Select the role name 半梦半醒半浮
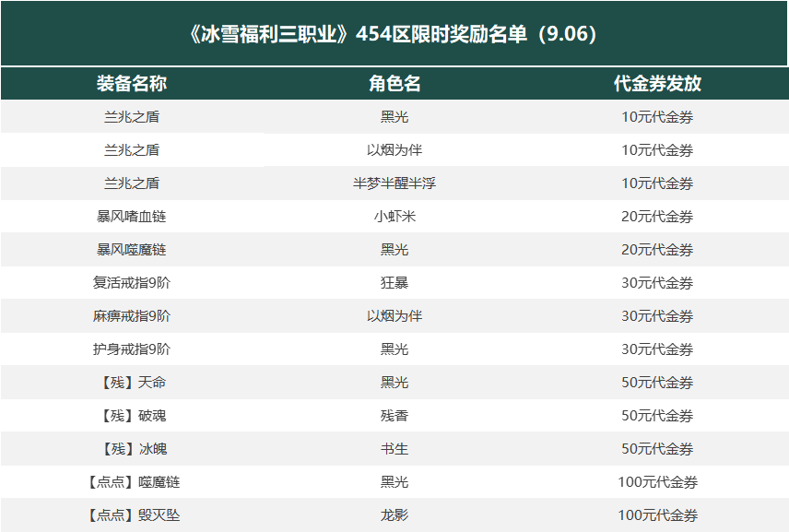Viewport: 789px width, 532px height. (394, 183)
